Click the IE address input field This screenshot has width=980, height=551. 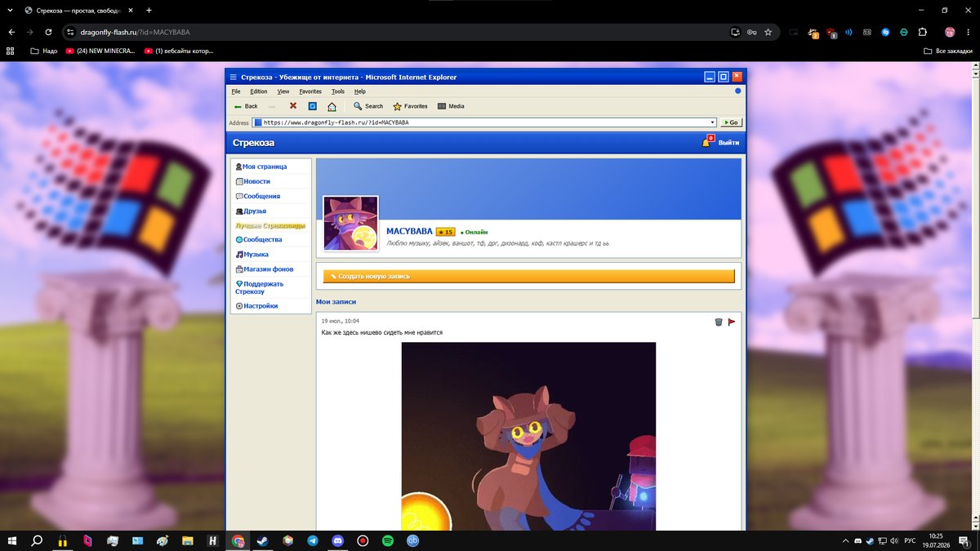tap(484, 122)
